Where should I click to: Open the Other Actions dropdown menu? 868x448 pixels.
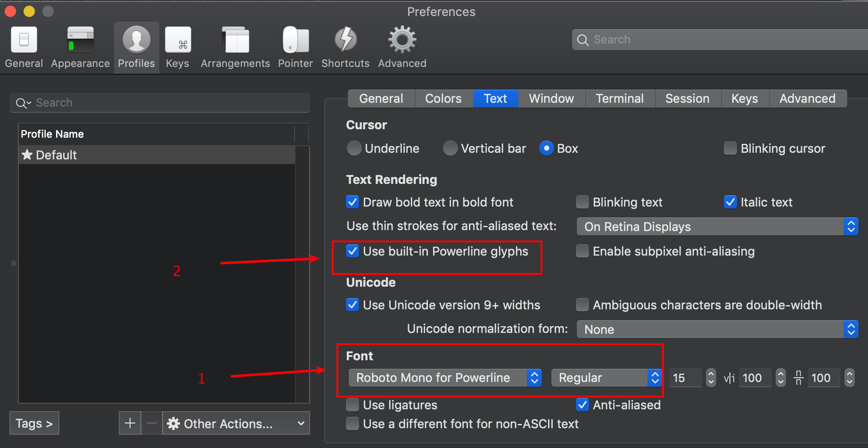[x=236, y=423]
